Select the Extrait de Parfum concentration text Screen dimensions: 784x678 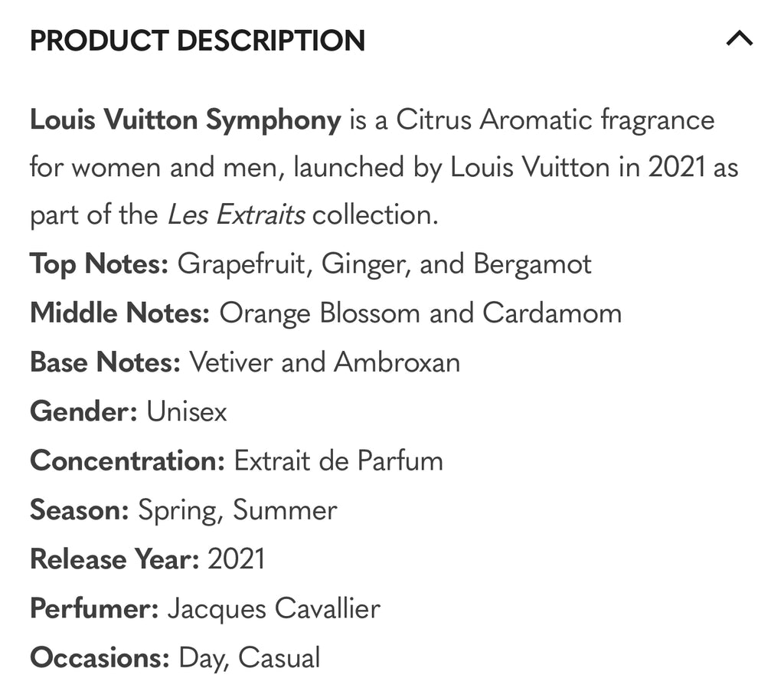pyautogui.click(x=337, y=460)
